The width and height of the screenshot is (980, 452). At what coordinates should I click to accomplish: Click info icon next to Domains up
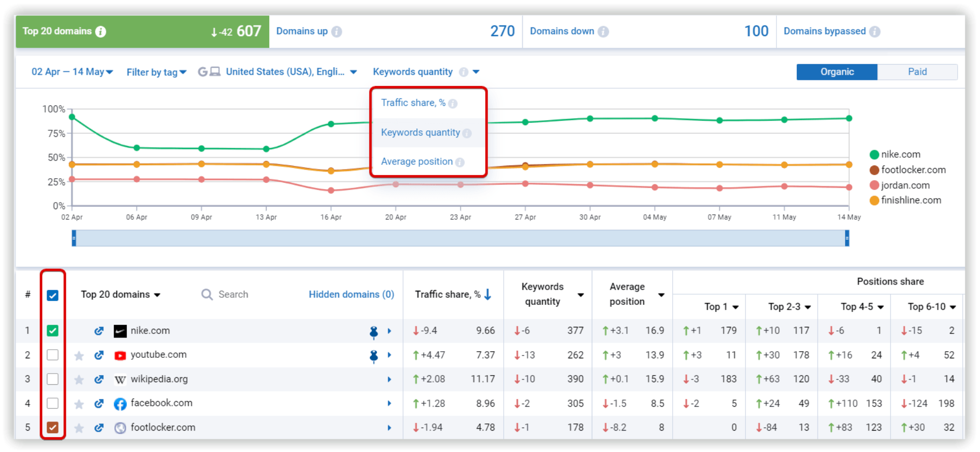tap(336, 32)
